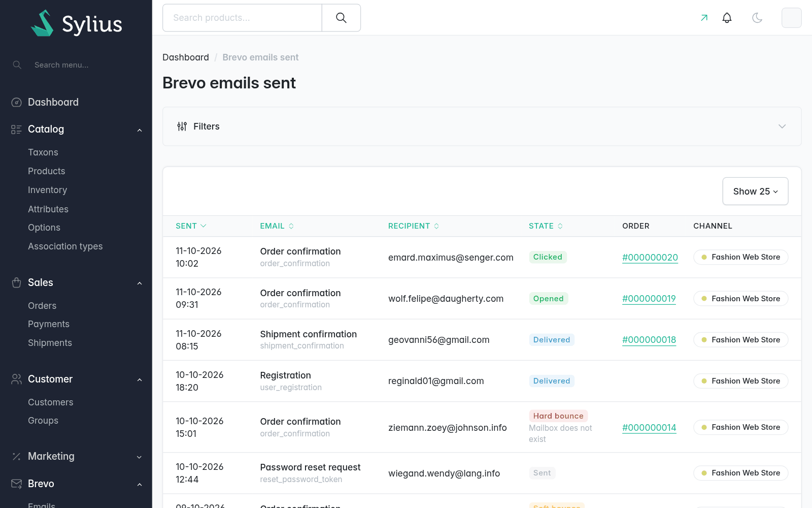Click Delivered badge for reginald01@gmail.com
Viewport: 812px width, 508px height.
pyautogui.click(x=552, y=381)
